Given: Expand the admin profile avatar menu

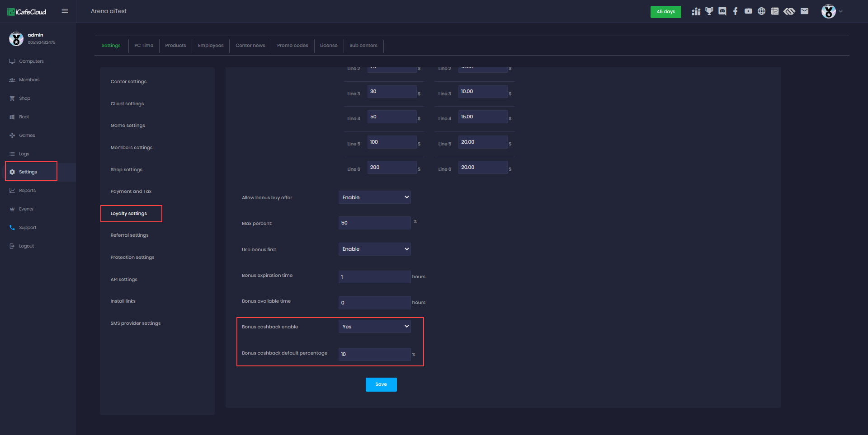Looking at the screenshot, I should click(x=831, y=11).
